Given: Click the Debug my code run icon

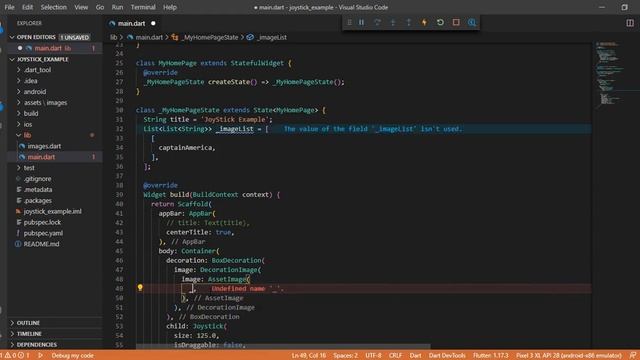Looking at the screenshot, I should pyautogui.click(x=40, y=356).
